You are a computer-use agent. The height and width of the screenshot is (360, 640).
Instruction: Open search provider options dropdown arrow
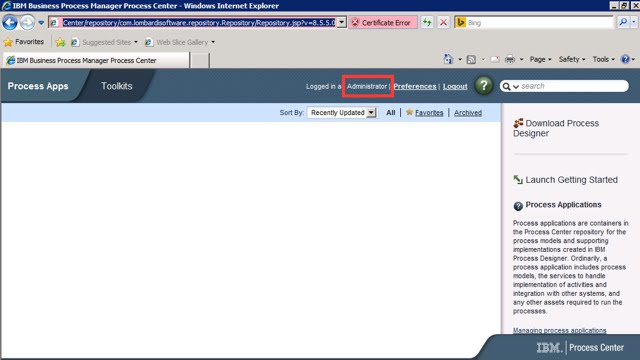click(634, 22)
